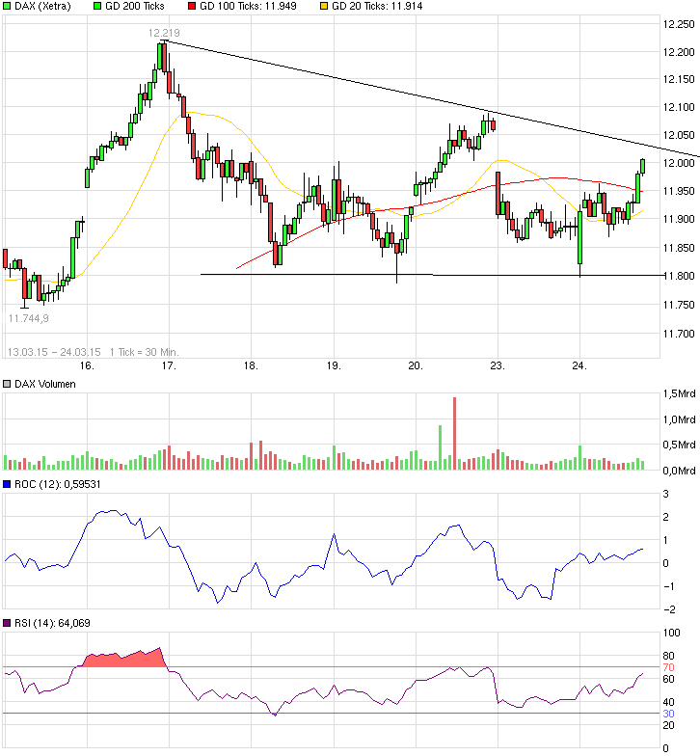This screenshot has height=756, width=700.
Task: Click the date range text '13.03.15 – 24.03.15'
Action: [54, 352]
